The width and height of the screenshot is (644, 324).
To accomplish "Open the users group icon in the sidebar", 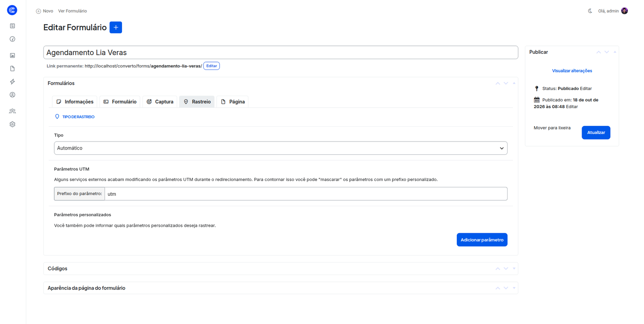I will click(12, 111).
